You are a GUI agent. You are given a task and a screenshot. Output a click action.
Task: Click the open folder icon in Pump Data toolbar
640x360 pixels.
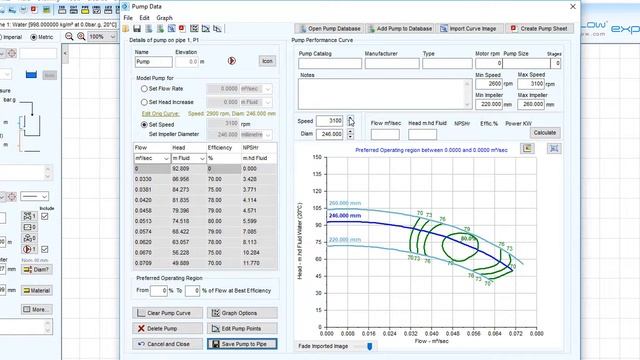click(126, 29)
